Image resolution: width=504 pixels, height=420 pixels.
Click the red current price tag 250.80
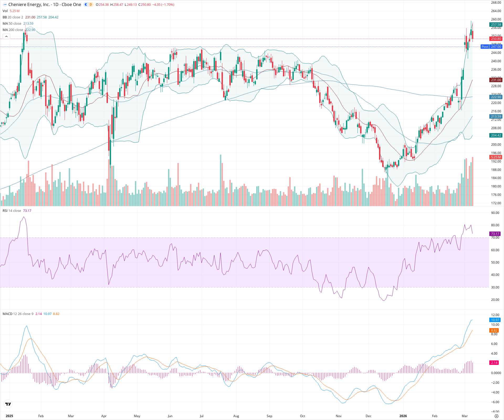pos(496,39)
